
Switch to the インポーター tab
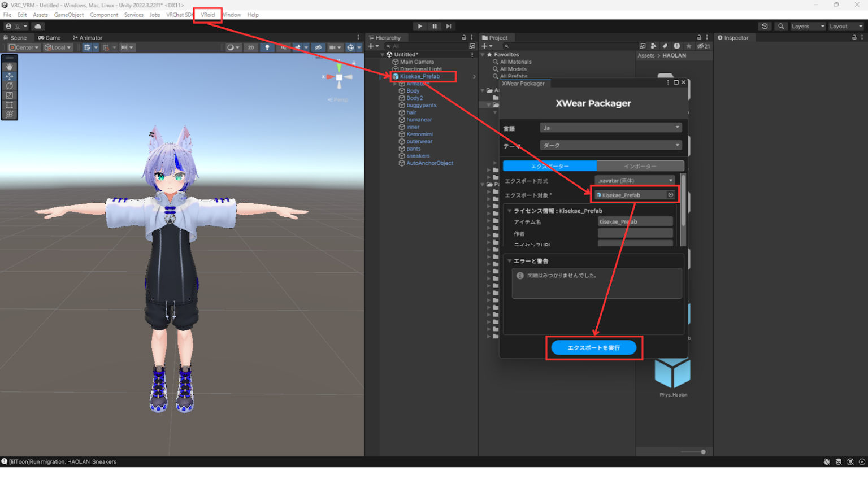click(x=641, y=165)
